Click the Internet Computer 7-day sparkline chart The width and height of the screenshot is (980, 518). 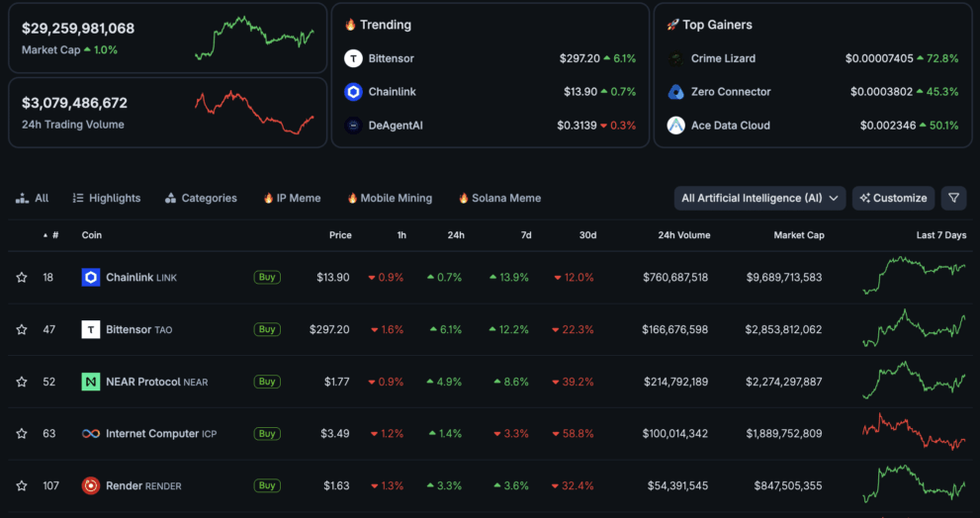click(914, 434)
